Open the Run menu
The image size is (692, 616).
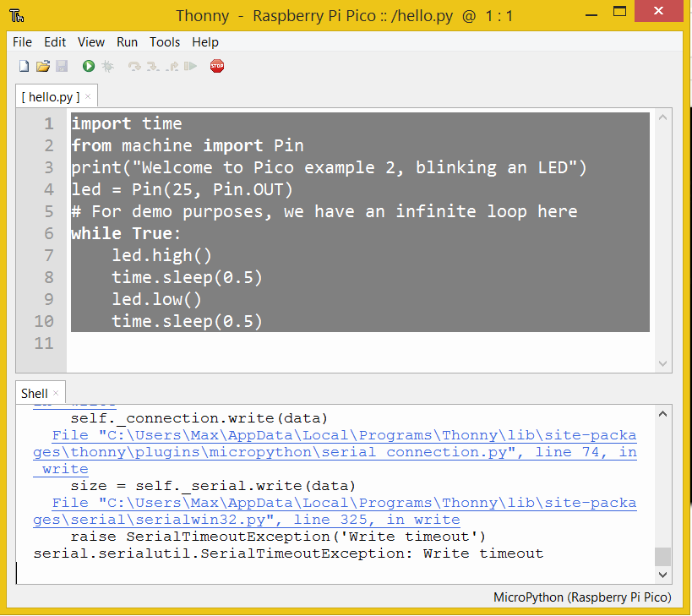coord(127,42)
